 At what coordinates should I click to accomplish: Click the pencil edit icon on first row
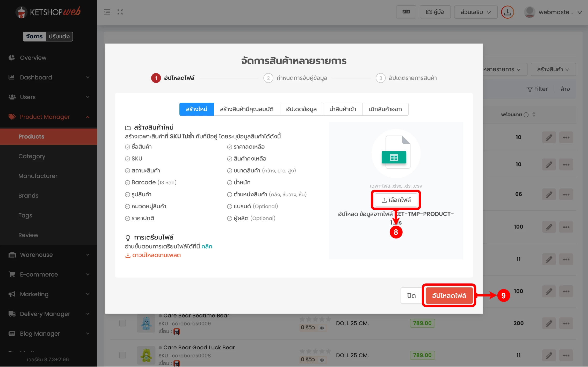(x=549, y=137)
